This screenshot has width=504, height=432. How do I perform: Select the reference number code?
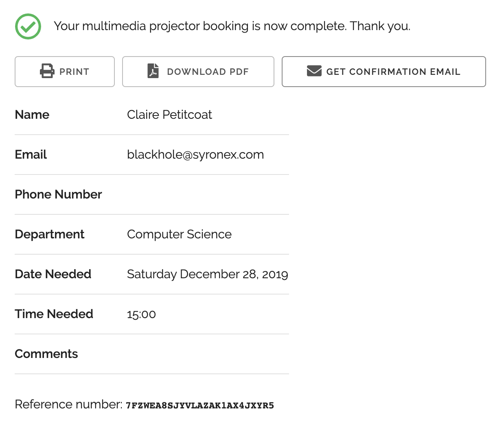pos(200,406)
